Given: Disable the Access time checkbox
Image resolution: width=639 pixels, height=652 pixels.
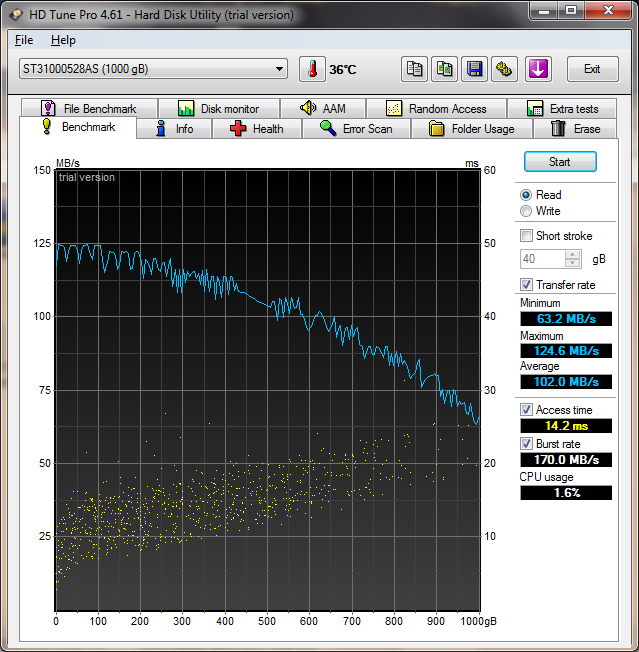Looking at the screenshot, I should [527, 410].
